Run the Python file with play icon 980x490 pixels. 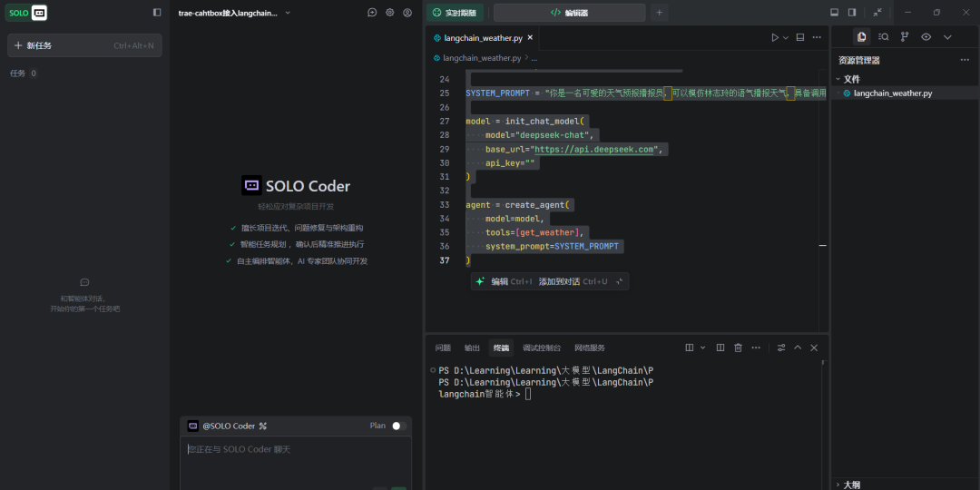pos(775,38)
